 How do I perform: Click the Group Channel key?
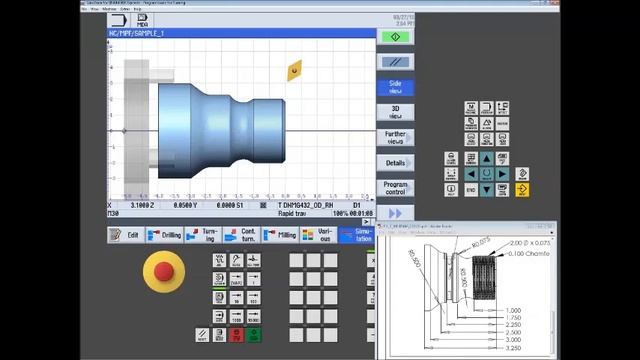pyautogui.click(x=451, y=174)
